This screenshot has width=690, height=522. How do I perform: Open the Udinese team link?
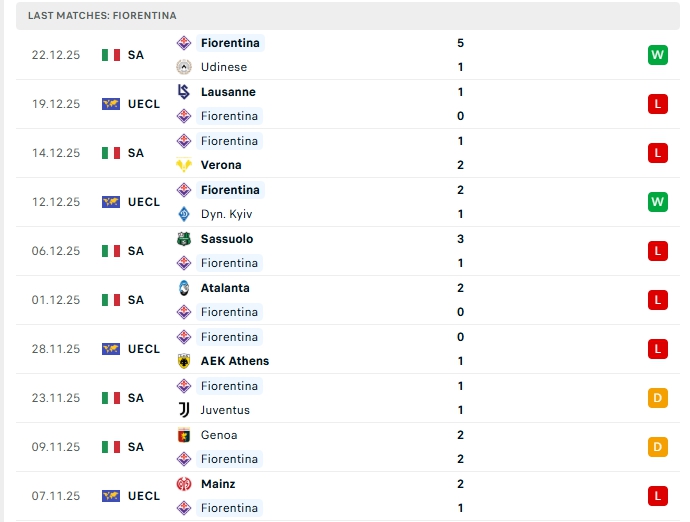coord(223,67)
